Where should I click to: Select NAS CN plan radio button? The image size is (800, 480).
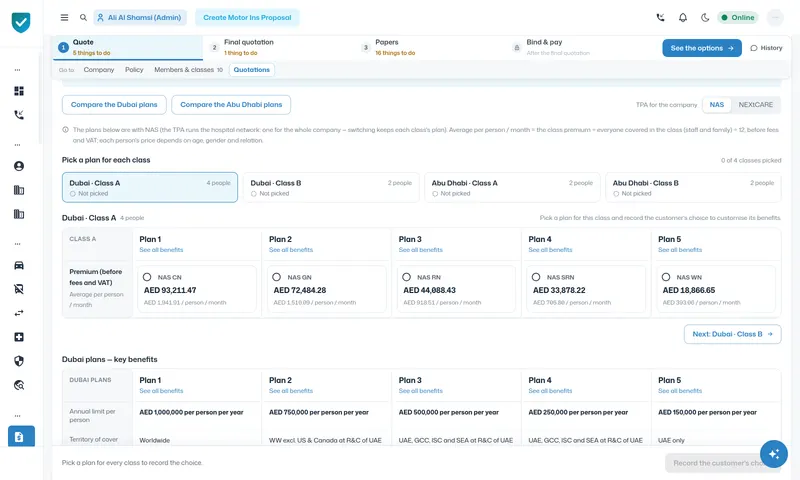point(147,277)
